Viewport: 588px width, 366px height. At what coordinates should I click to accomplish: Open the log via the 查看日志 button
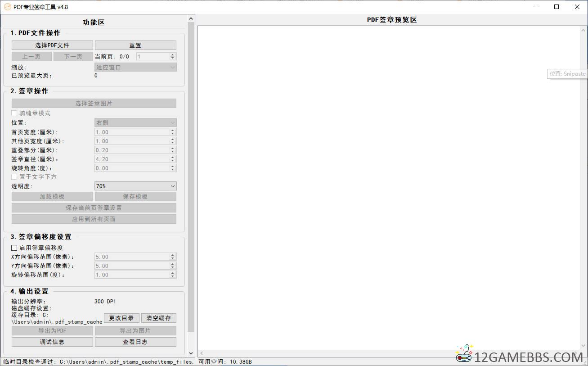pos(135,342)
